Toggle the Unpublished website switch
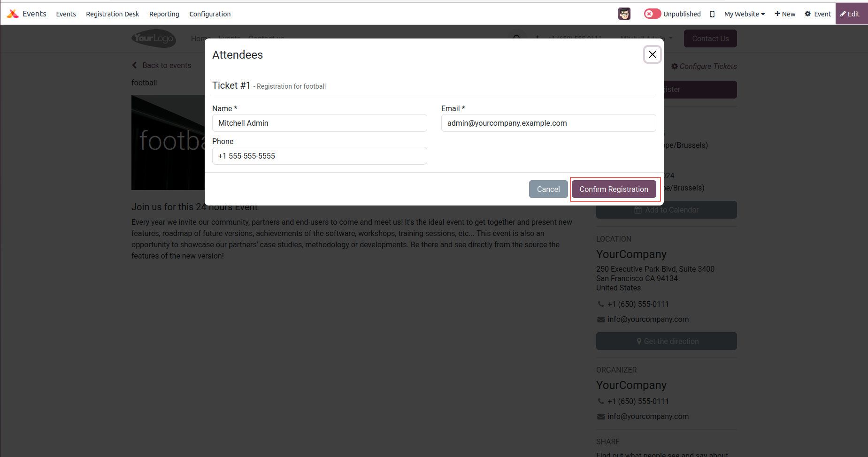The height and width of the screenshot is (457, 868). [x=652, y=14]
